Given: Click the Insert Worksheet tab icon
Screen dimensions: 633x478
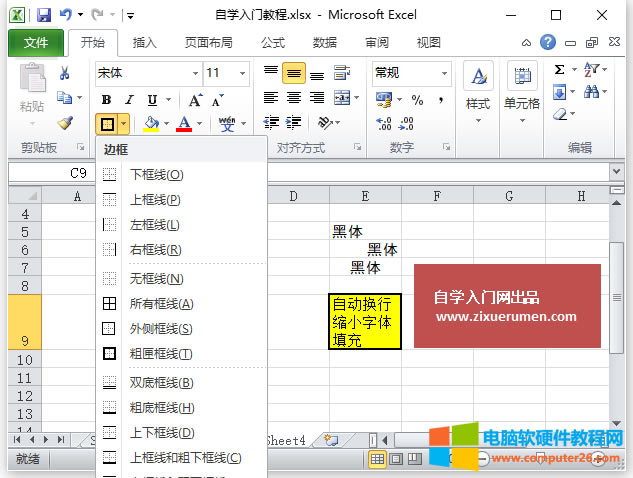Looking at the screenshot, I should pyautogui.click(x=331, y=440).
